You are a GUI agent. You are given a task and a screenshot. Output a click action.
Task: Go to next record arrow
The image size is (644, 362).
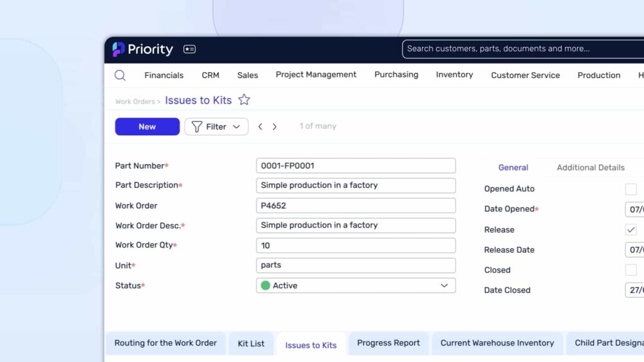pyautogui.click(x=274, y=126)
